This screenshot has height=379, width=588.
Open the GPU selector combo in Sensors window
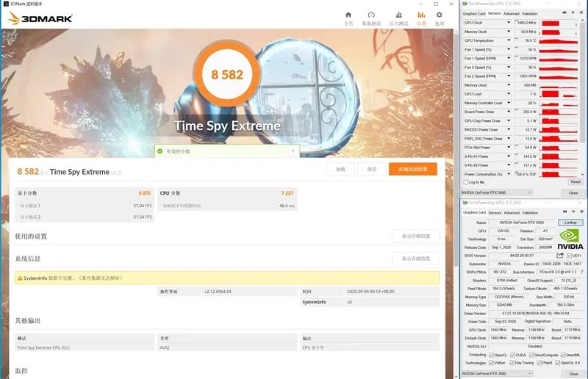coord(497,192)
